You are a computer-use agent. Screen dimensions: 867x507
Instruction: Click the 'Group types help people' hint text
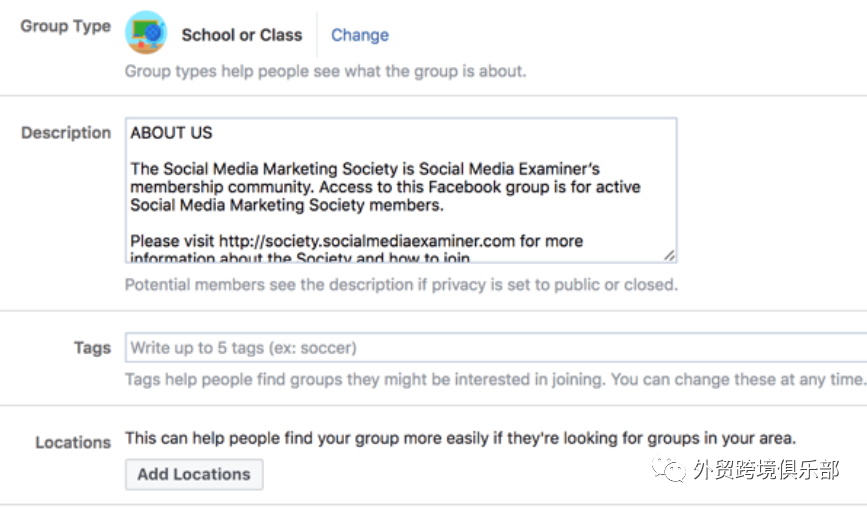point(326,71)
